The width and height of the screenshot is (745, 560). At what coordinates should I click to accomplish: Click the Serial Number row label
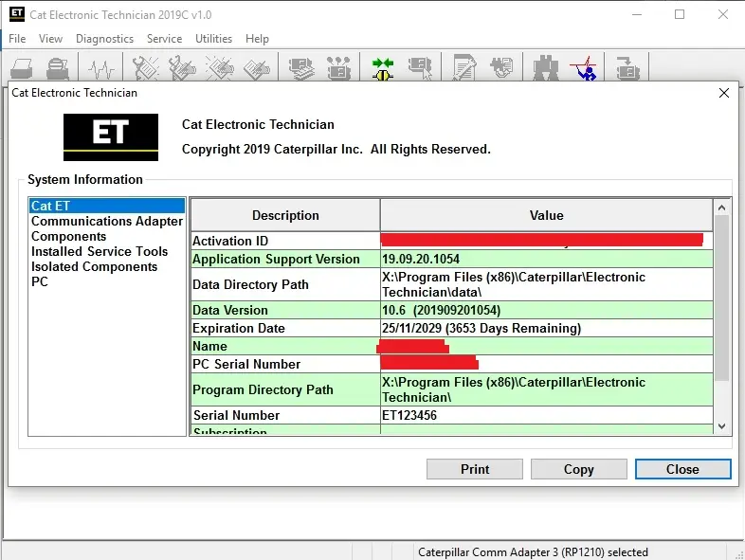[x=236, y=415]
